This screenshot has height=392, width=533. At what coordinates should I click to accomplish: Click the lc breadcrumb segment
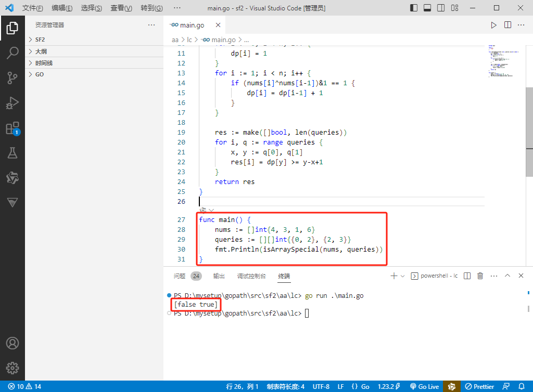click(189, 40)
